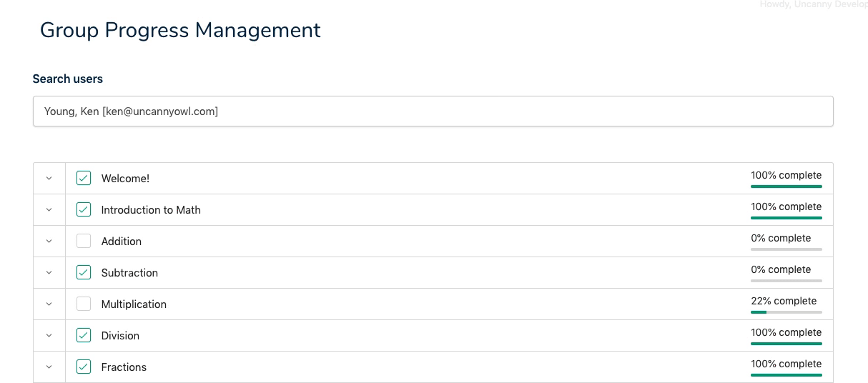Viewport: 868px width, 383px height.
Task: Expand the Welcome! row chevron
Action: 49,179
